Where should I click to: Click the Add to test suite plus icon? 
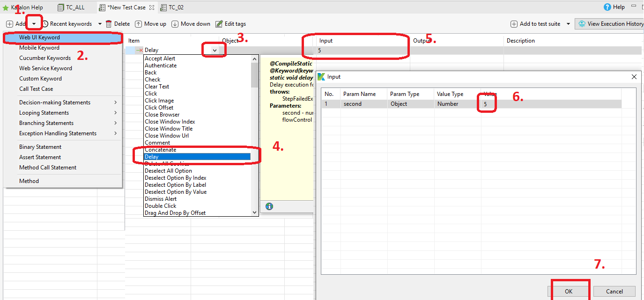point(514,24)
